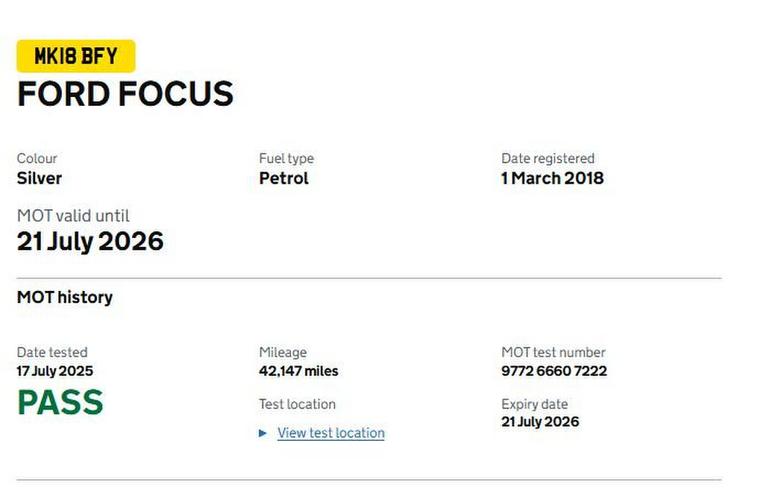This screenshot has height=497, width=759.
Task: Click the MOT test number label
Action: (x=553, y=352)
